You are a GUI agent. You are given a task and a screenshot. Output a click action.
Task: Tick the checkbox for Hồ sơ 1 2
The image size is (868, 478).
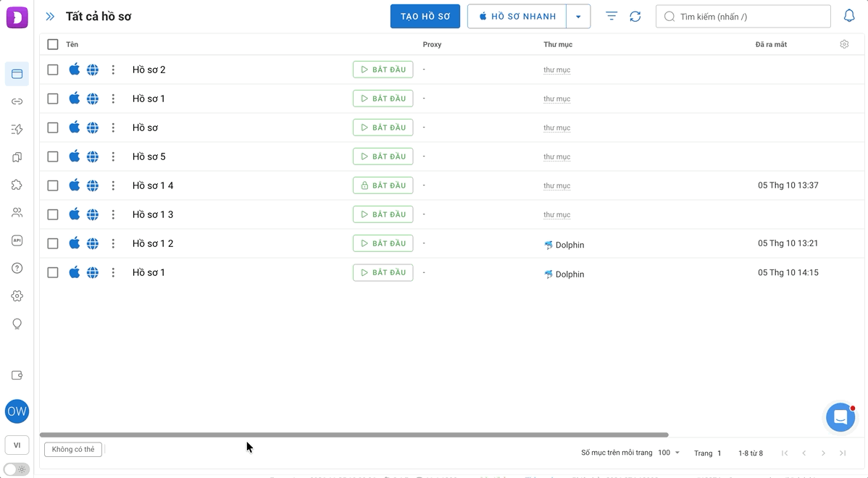[53, 243]
